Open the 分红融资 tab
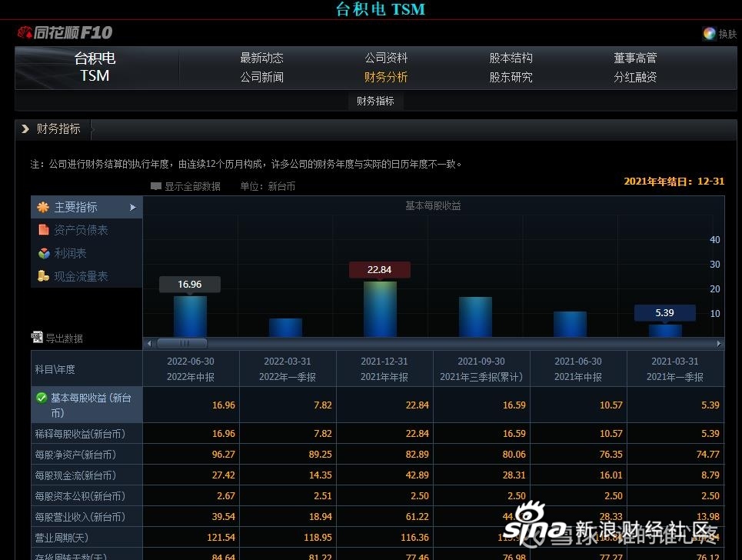 [636, 77]
